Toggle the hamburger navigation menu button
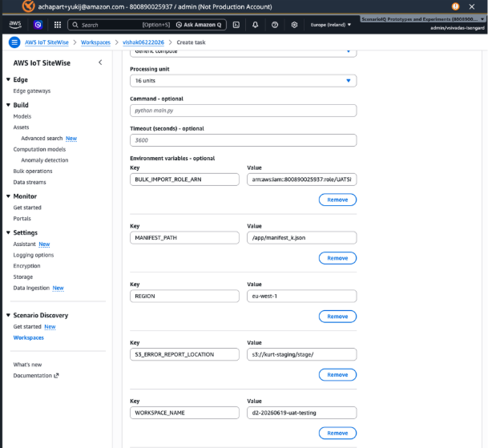The width and height of the screenshot is (488, 448). coord(14,42)
